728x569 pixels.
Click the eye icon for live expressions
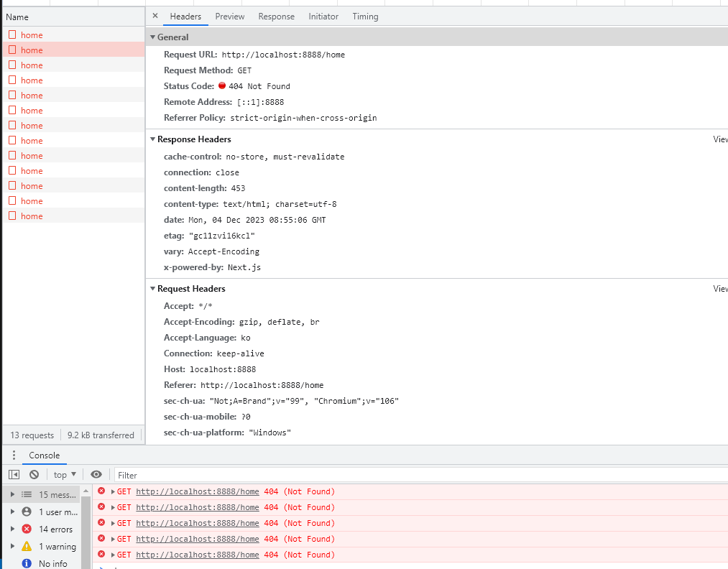(x=96, y=474)
